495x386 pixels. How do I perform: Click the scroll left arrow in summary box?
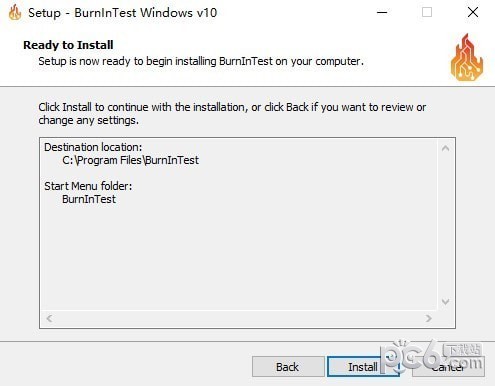49,318
